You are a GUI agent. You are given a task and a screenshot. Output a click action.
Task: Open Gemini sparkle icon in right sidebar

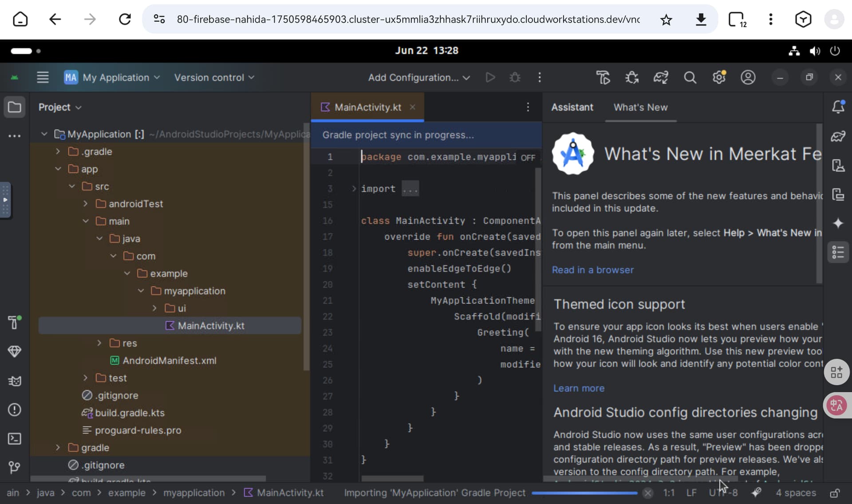(x=838, y=223)
